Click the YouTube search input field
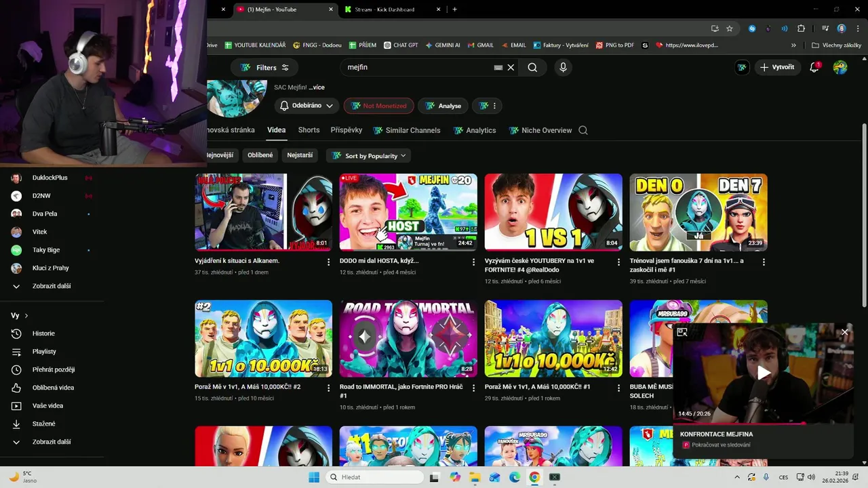This screenshot has width=868, height=488. coord(417,67)
